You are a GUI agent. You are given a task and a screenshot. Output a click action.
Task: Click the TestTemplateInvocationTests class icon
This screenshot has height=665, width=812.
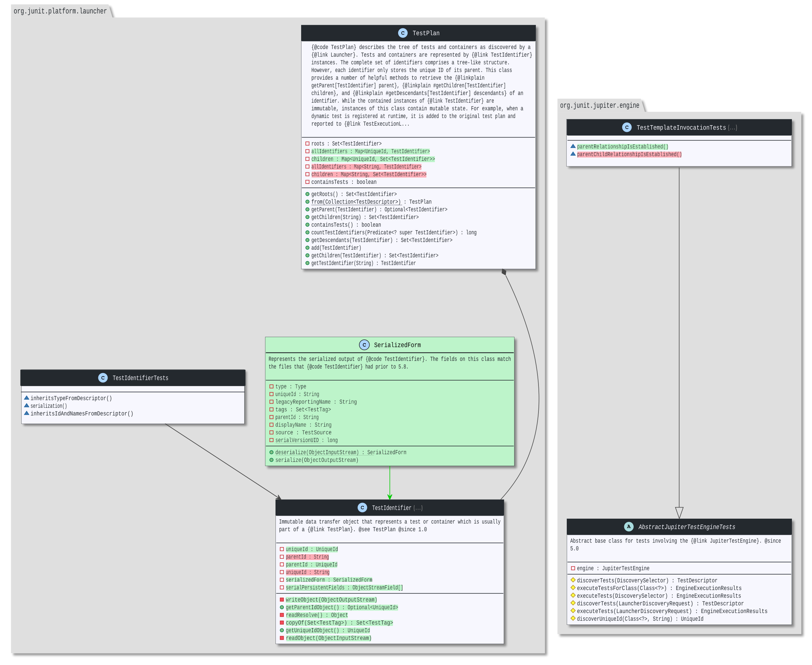click(x=627, y=127)
